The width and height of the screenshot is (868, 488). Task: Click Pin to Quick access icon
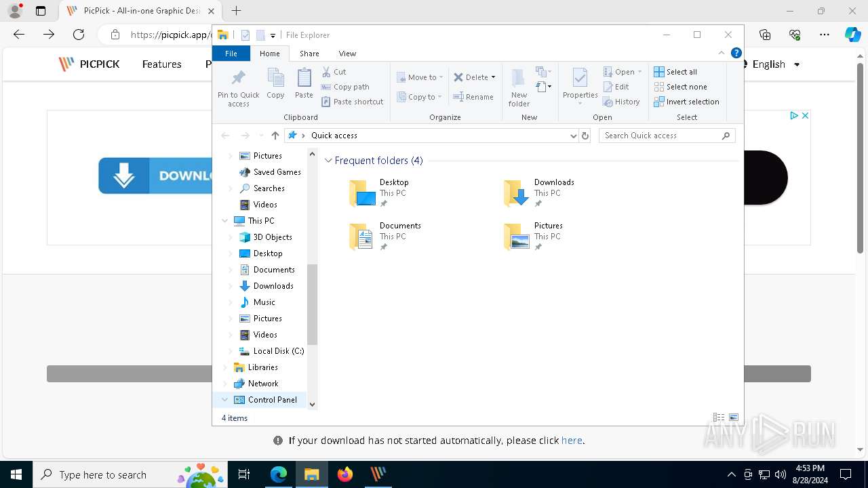(x=238, y=87)
